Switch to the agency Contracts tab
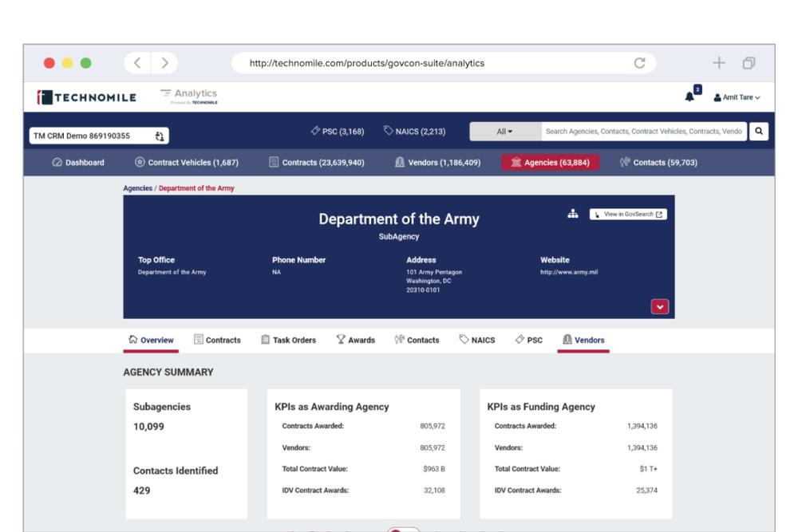Viewport: 798px width, 532px height. coord(217,340)
